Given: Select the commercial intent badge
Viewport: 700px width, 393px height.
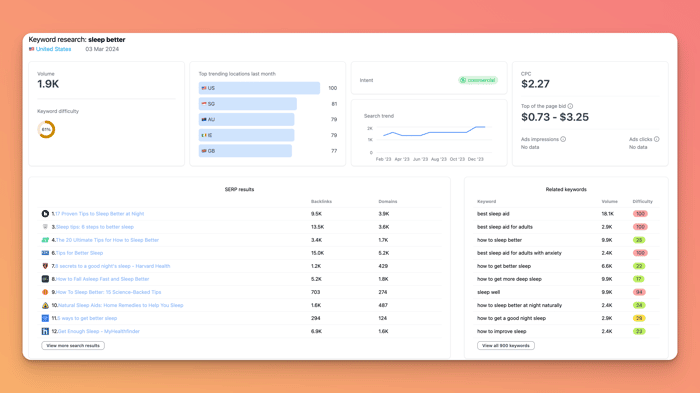Looking at the screenshot, I should tap(478, 80).
